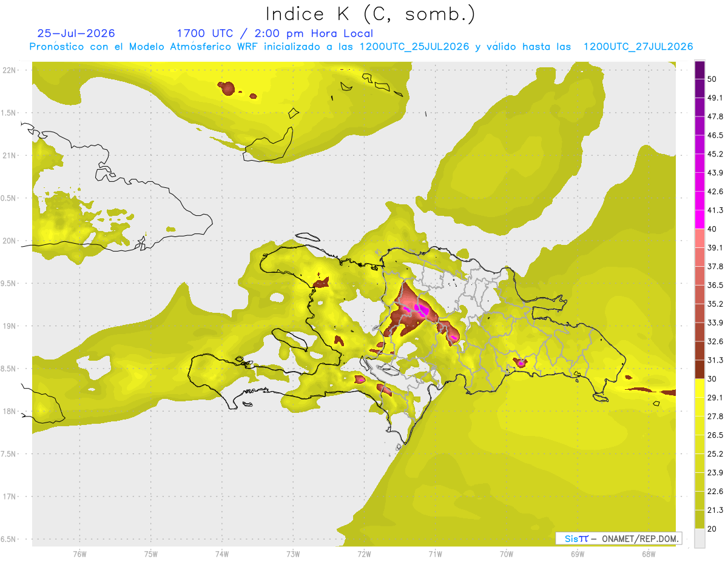
Task: Click the legend value "42.6"
Action: [715, 192]
